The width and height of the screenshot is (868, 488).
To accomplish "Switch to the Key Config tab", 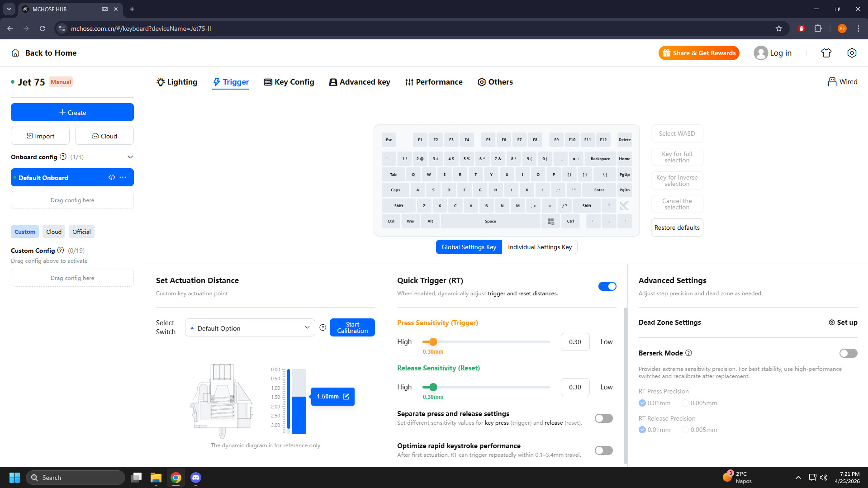I will click(x=289, y=82).
